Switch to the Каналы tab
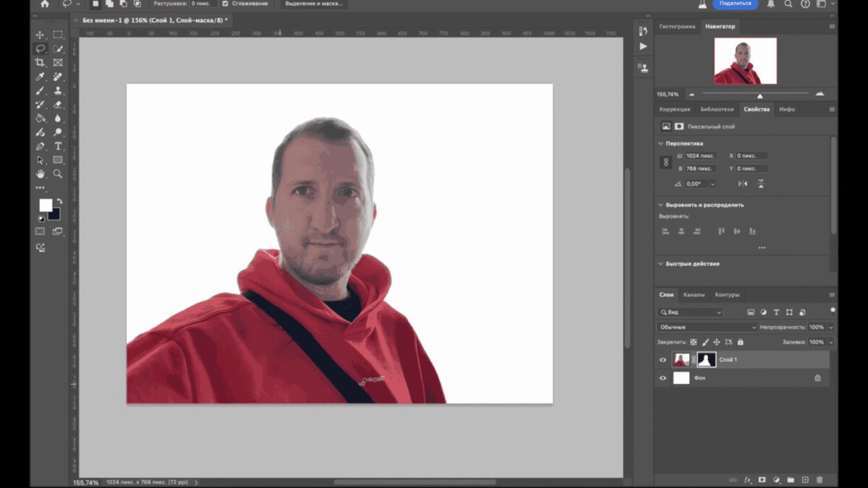This screenshot has height=488, width=868. point(694,295)
